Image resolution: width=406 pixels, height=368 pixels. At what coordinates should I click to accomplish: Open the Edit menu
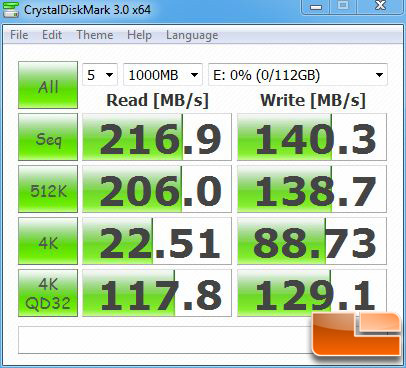(x=52, y=35)
